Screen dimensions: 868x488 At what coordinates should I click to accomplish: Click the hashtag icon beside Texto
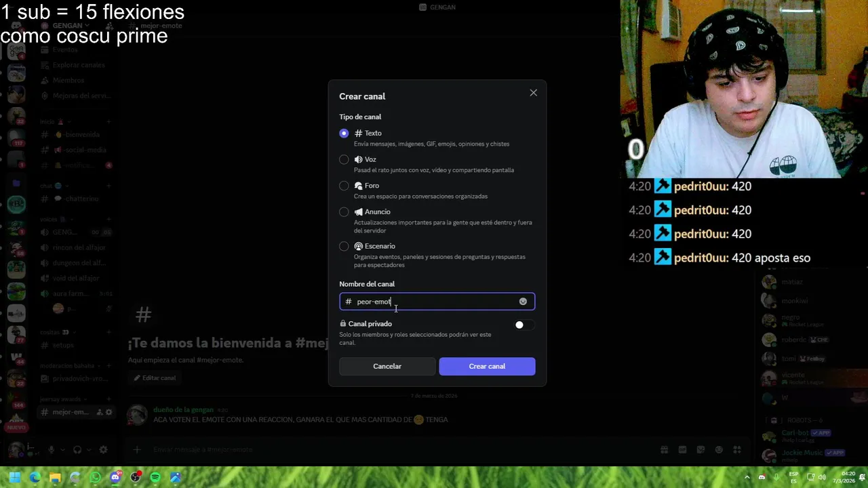[358, 134]
